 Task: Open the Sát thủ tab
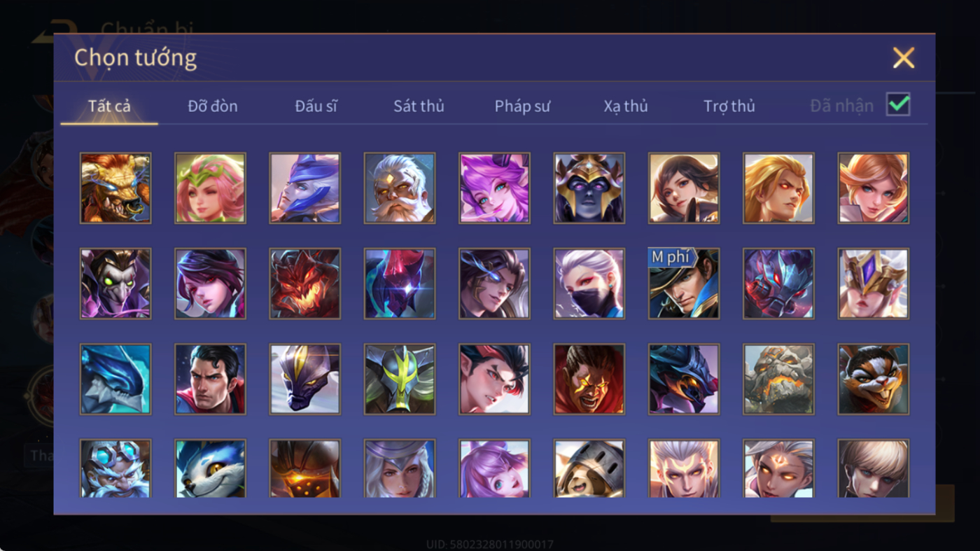pos(419,106)
